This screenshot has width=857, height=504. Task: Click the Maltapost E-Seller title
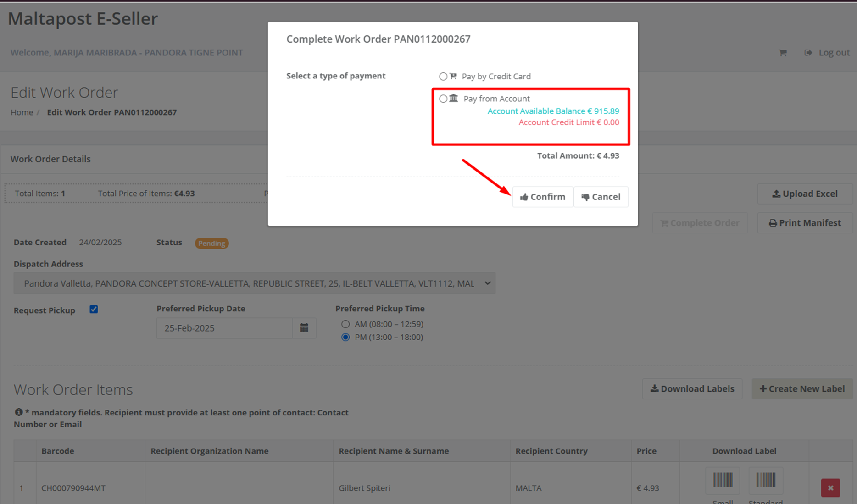pyautogui.click(x=83, y=19)
